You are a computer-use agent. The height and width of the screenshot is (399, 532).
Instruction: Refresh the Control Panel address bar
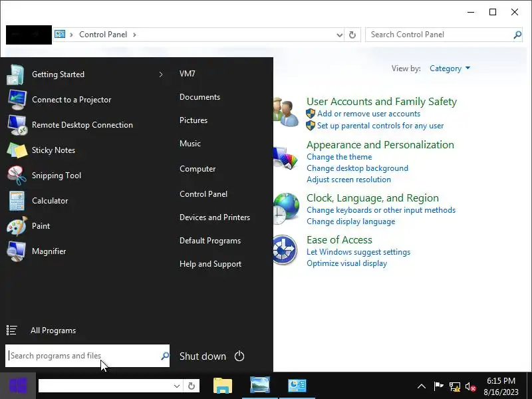tap(352, 35)
